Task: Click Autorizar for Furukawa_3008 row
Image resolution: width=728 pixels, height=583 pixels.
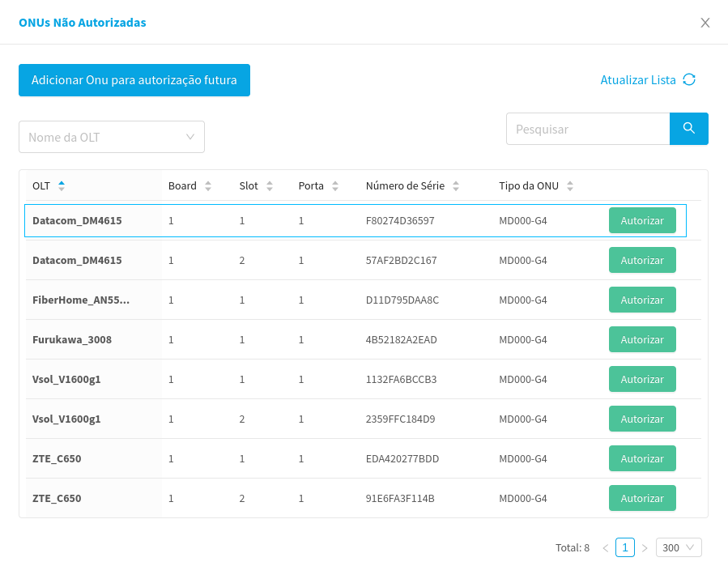Action: click(x=642, y=339)
